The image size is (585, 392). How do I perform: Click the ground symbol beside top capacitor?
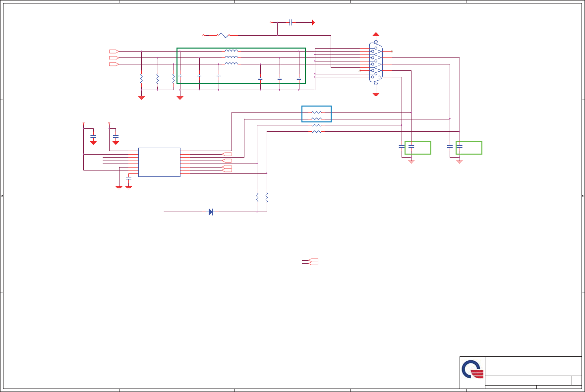pos(313,22)
